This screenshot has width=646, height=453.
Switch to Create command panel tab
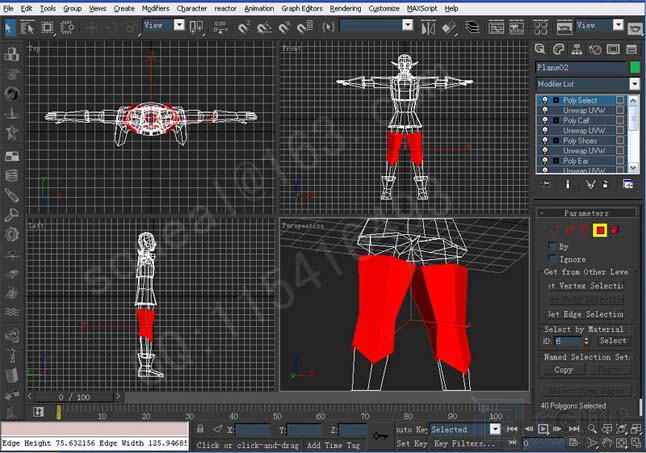click(540, 49)
